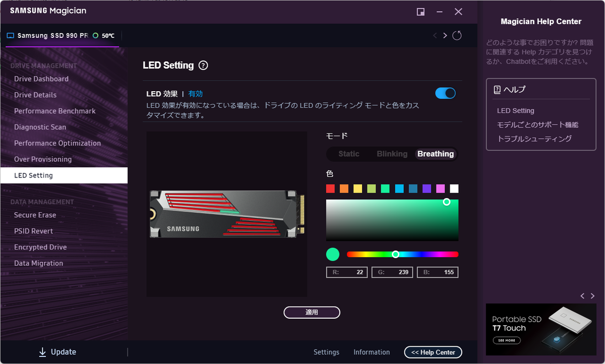This screenshot has width=605, height=364.
Task: Pick the light green color swatch
Action: [x=372, y=189]
